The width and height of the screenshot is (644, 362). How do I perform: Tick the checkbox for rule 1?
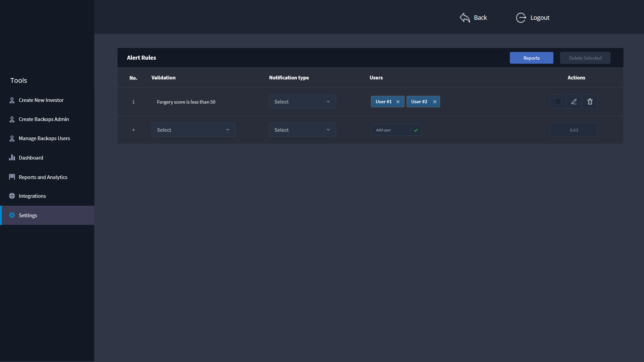pyautogui.click(x=558, y=102)
